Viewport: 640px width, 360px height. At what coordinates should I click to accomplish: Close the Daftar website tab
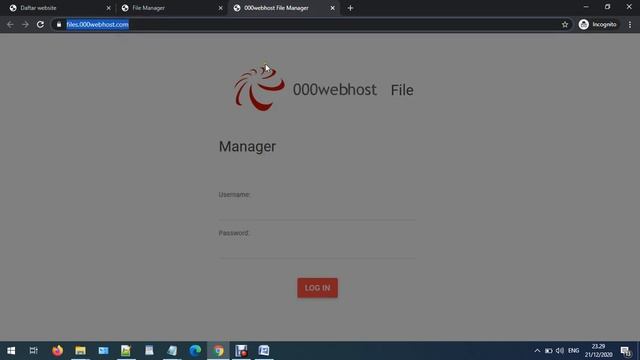[x=108, y=8]
